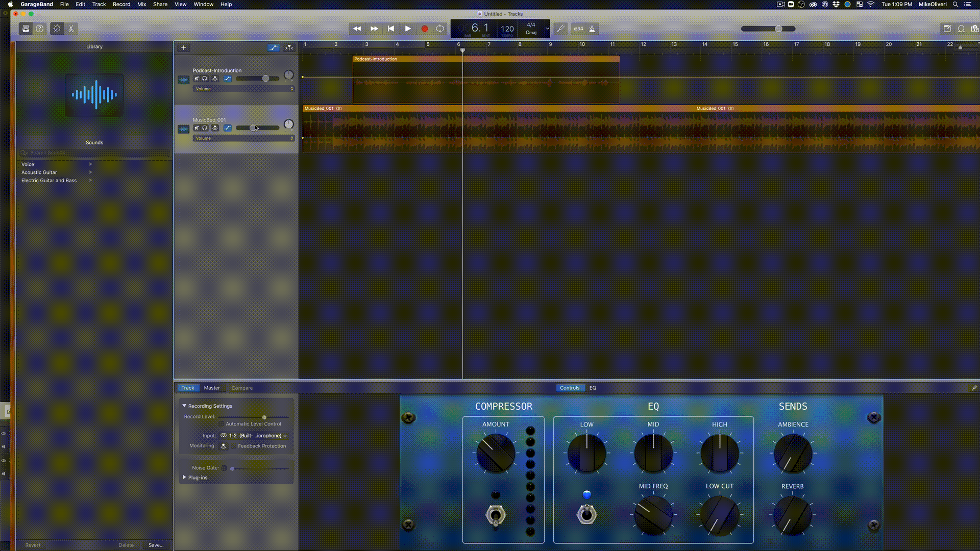Open Quick Help in the toolbar

tap(40, 29)
